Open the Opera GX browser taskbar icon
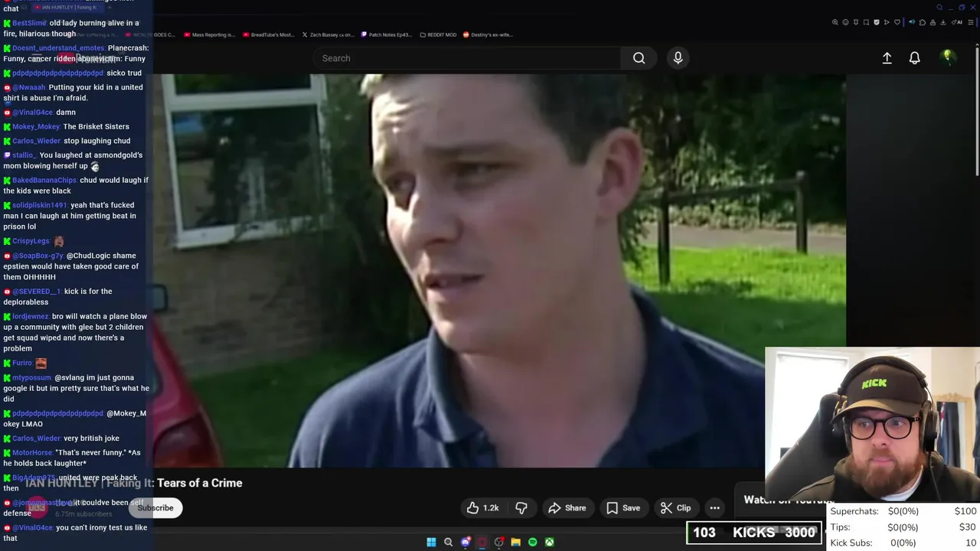Image resolution: width=980 pixels, height=551 pixels. pyautogui.click(x=482, y=542)
